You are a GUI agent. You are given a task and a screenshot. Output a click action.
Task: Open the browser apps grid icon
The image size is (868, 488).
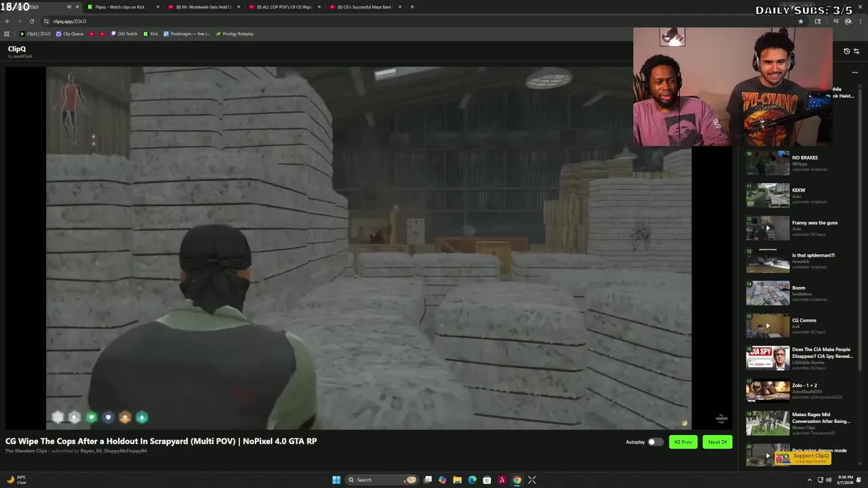click(x=7, y=34)
